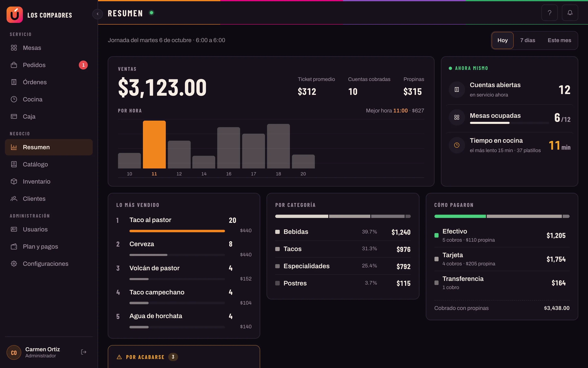Open Resumen in the sidebar
Screen dimensions: 588x368
pos(49,147)
